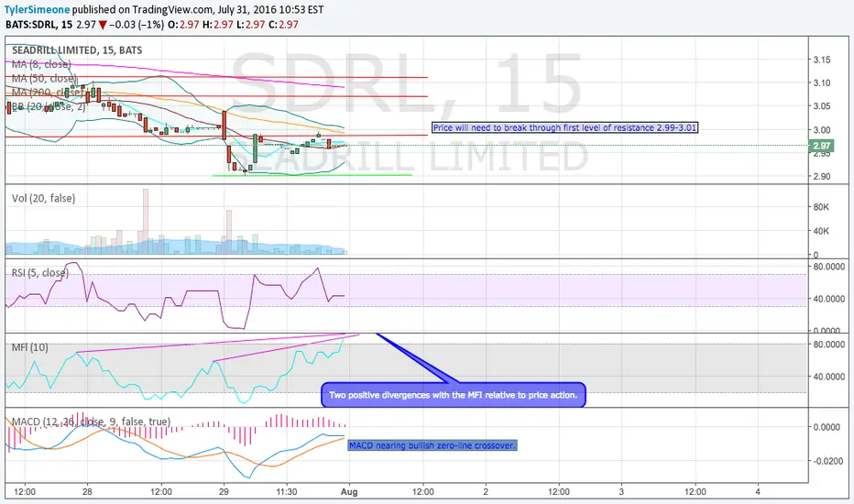Click the 11:30 time axis label
This screenshot has width=854, height=504.
[x=287, y=492]
